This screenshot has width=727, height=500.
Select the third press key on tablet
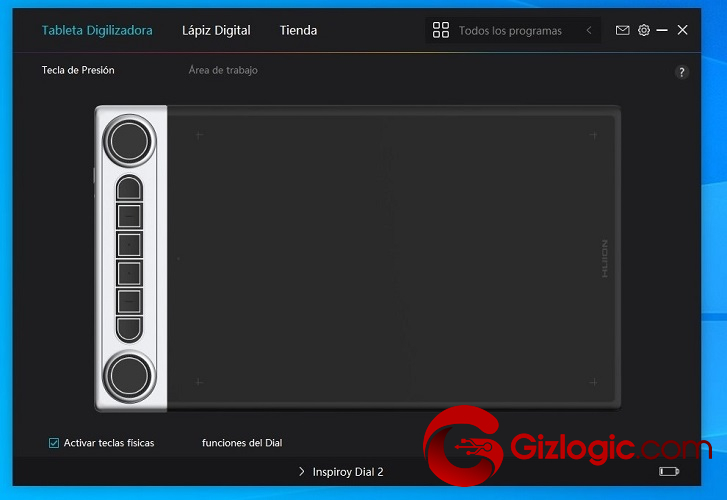[129, 244]
